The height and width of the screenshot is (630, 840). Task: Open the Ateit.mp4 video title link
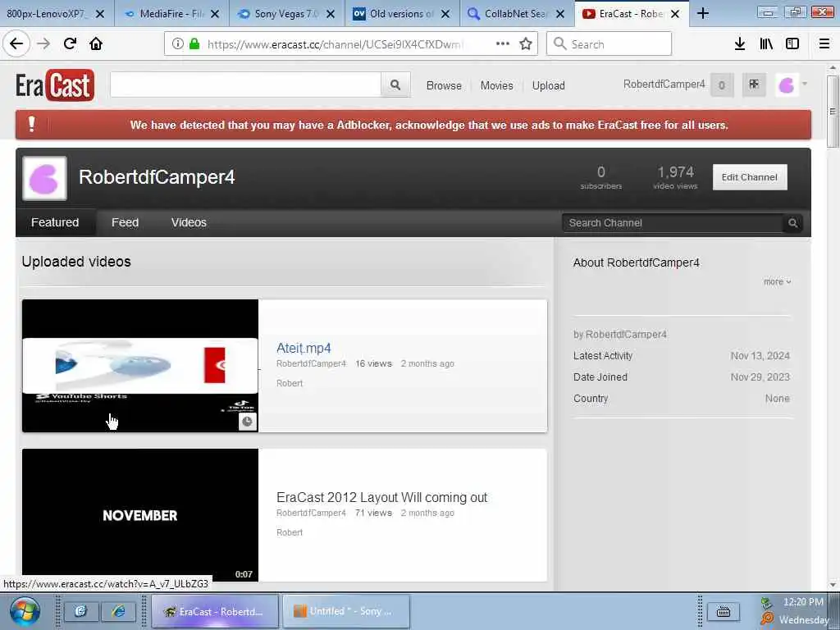(x=304, y=348)
